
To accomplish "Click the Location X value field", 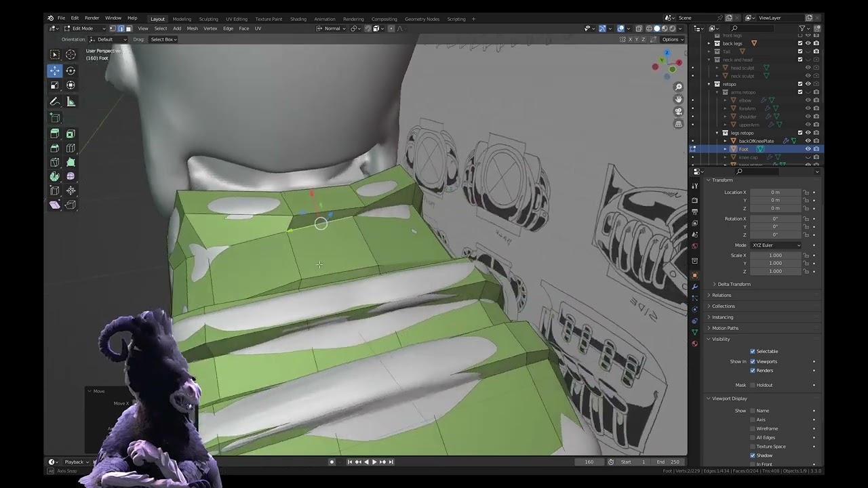I will (775, 192).
